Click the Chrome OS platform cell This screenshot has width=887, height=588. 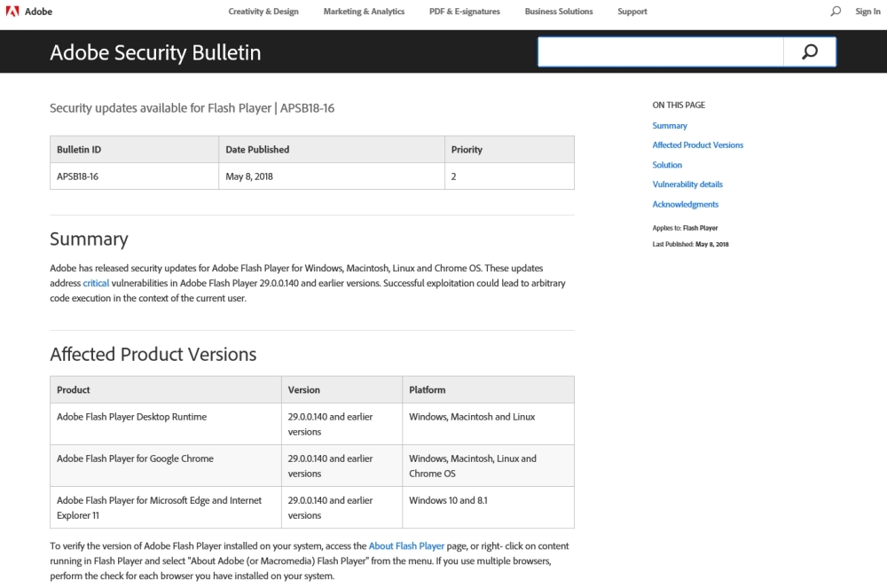[x=488, y=466]
